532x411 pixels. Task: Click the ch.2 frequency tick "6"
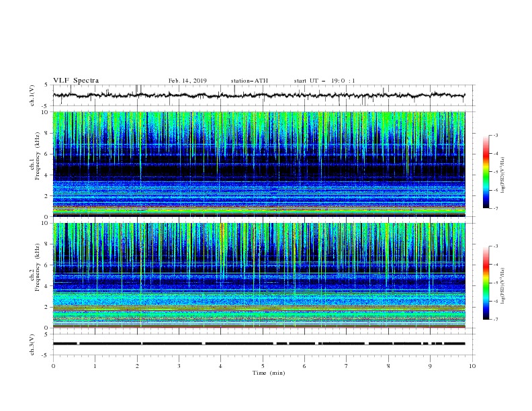click(x=47, y=265)
